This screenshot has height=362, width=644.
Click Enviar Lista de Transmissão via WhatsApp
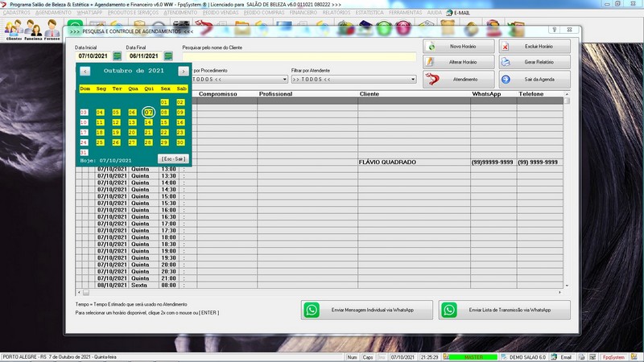point(505,310)
